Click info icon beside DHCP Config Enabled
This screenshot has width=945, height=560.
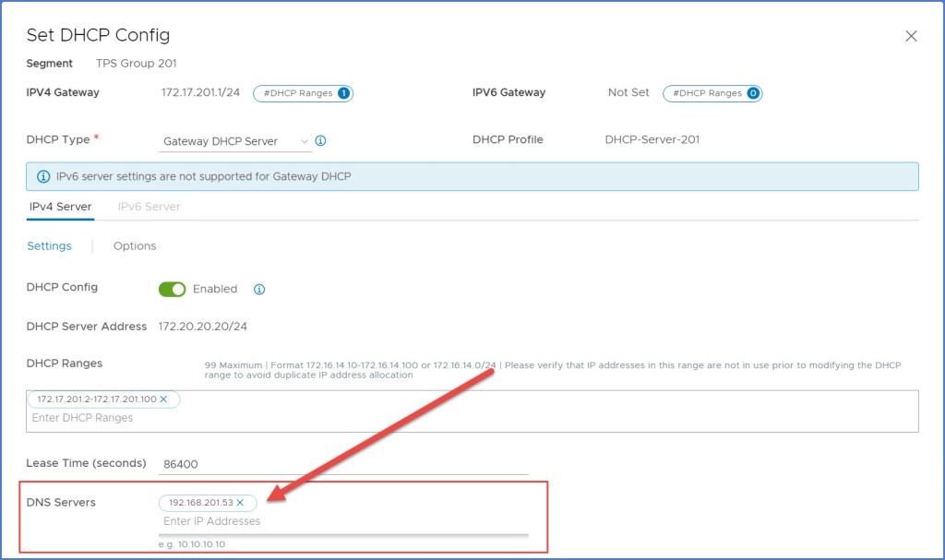(x=259, y=289)
